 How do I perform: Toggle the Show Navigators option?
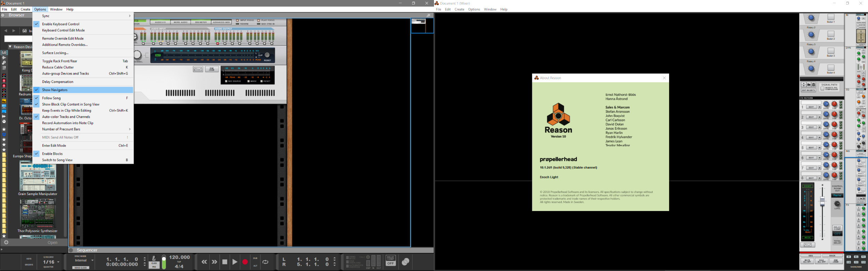83,90
